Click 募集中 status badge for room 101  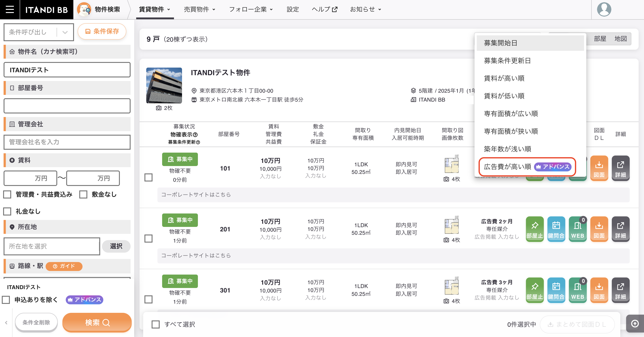pos(180,159)
